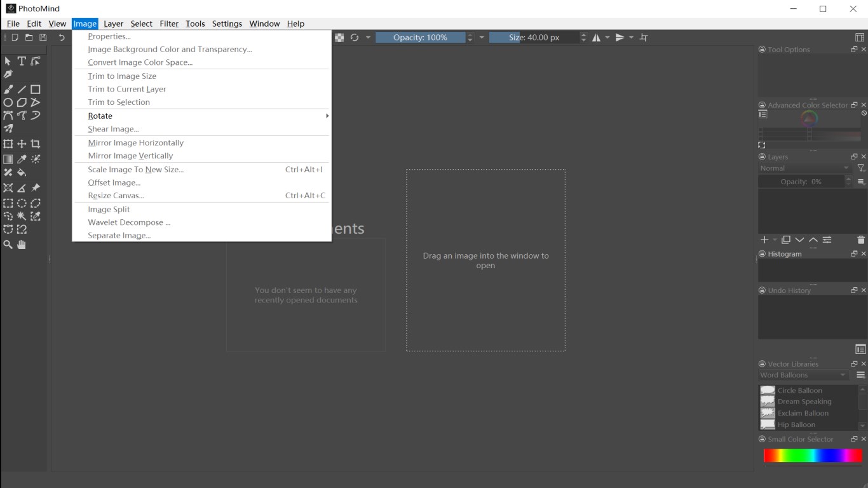Image resolution: width=868 pixels, height=488 pixels.
Task: Select the Rectangular Selection tool
Action: tap(8, 202)
